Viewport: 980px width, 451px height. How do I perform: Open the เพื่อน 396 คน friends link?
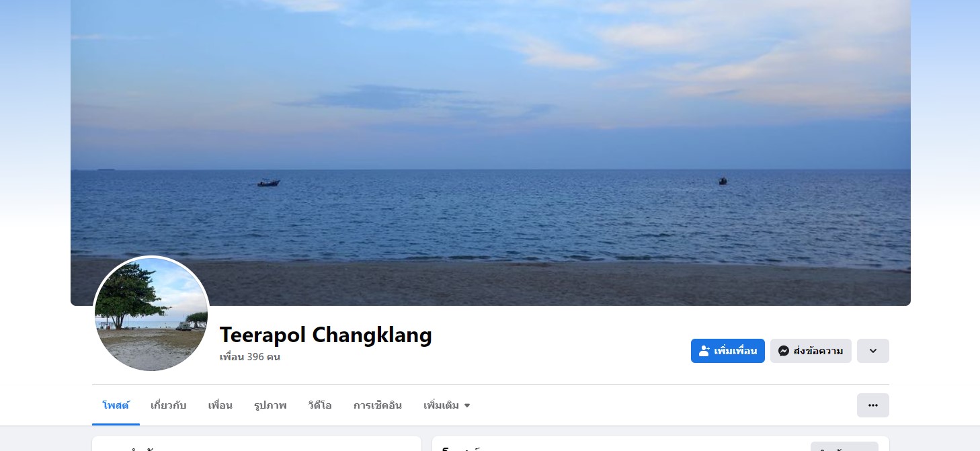tap(249, 357)
